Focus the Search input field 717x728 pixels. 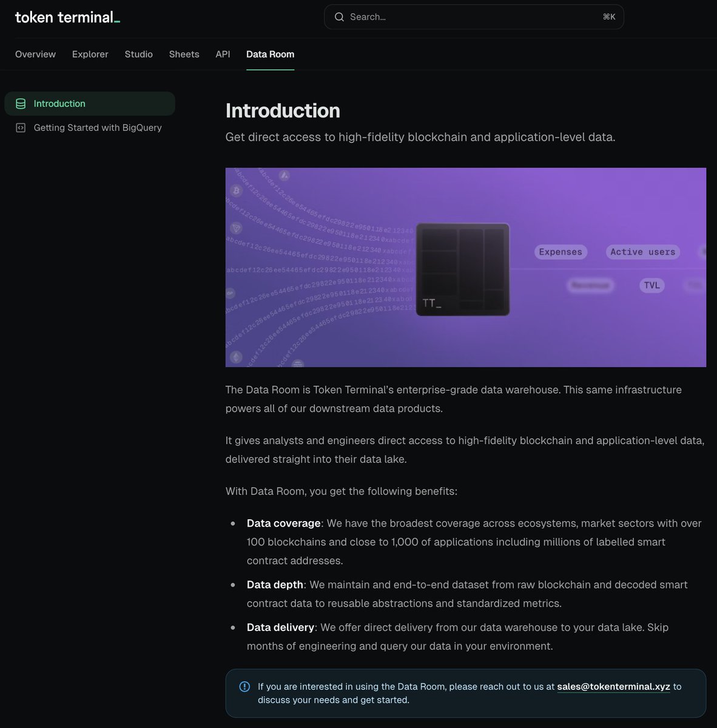474,17
